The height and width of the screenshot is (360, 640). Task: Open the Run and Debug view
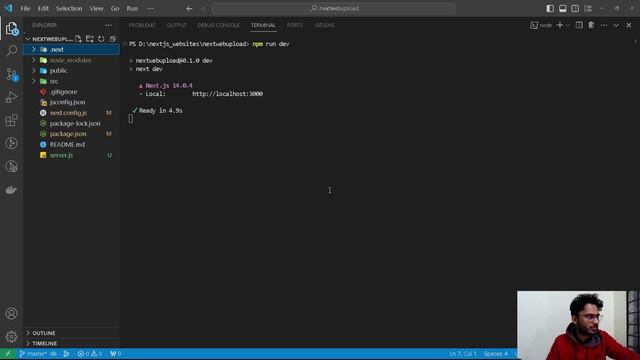pyautogui.click(x=11, y=97)
